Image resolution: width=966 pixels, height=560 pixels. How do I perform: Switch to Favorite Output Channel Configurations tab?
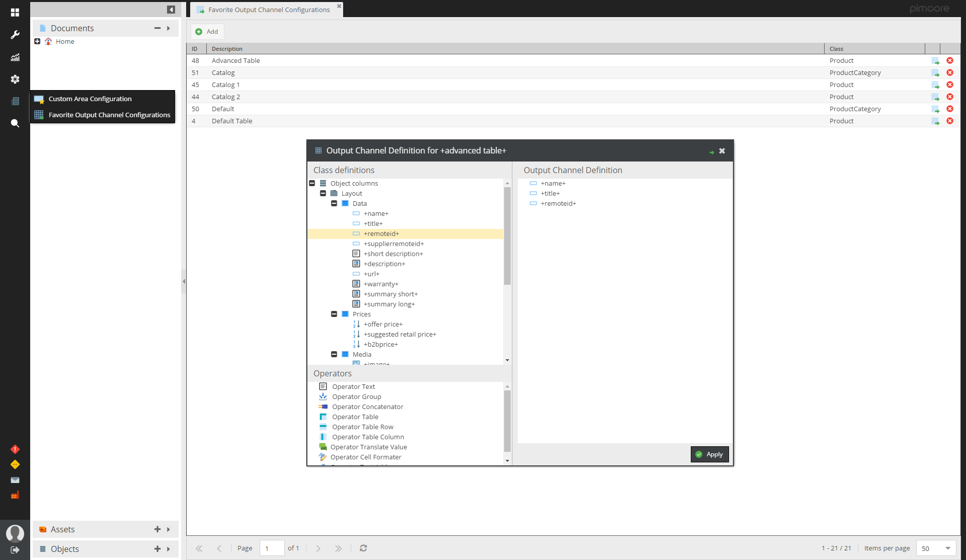269,10
